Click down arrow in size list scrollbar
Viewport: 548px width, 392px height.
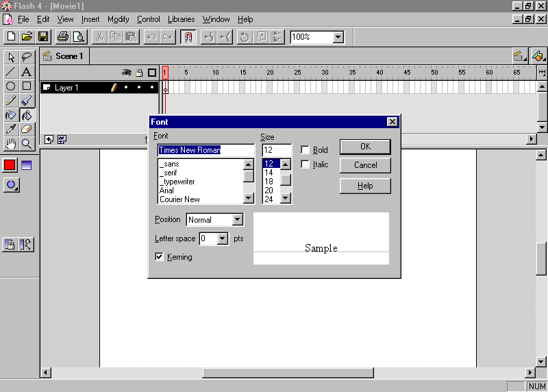(x=286, y=198)
